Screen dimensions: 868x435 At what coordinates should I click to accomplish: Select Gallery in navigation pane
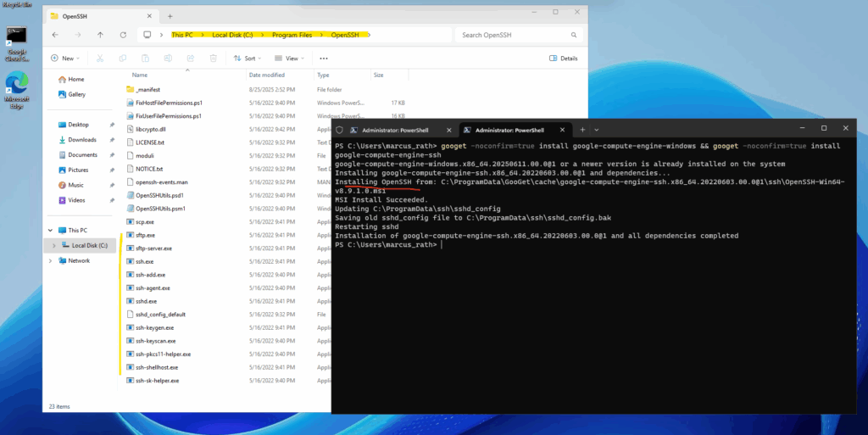pos(72,94)
